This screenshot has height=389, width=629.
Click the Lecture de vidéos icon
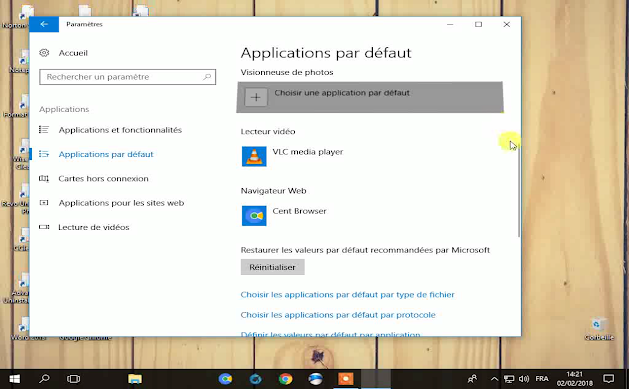click(x=44, y=227)
